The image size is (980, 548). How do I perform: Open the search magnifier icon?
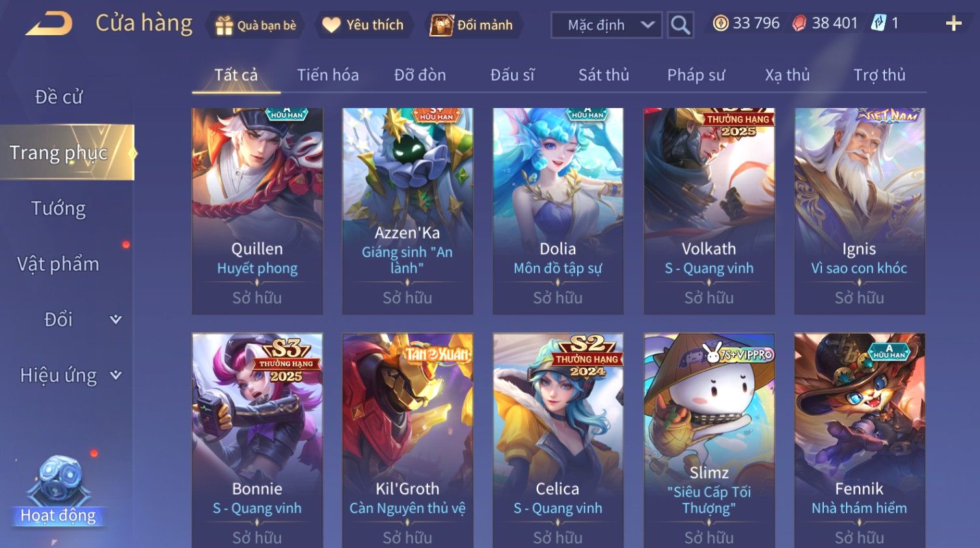[680, 25]
